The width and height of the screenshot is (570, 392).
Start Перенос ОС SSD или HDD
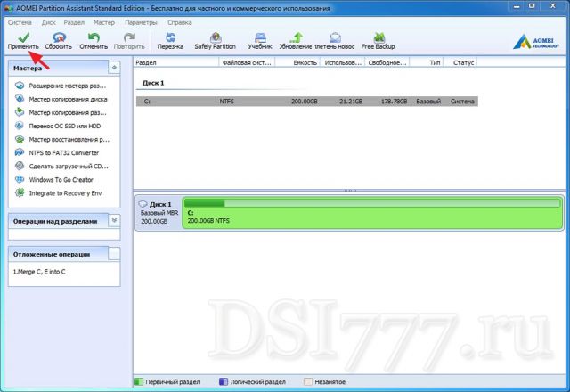click(x=65, y=127)
